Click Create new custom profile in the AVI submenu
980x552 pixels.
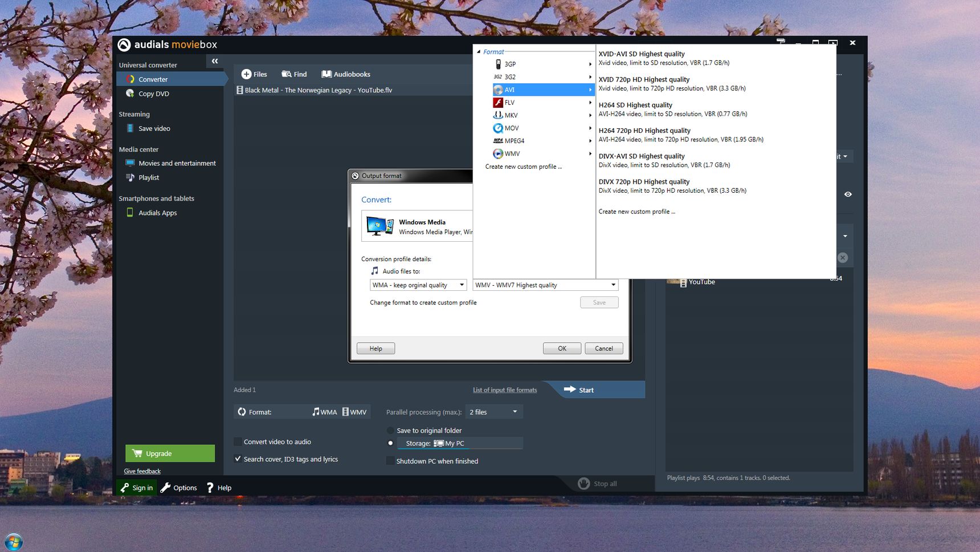636,212
